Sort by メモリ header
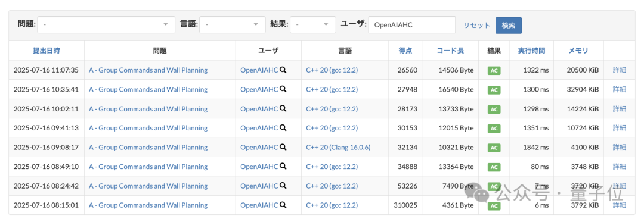 (x=578, y=51)
